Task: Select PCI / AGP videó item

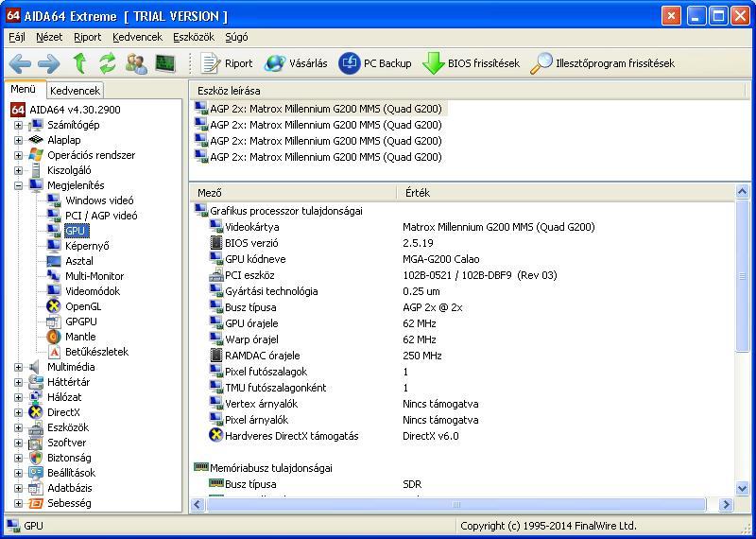Action: pyautogui.click(x=101, y=216)
